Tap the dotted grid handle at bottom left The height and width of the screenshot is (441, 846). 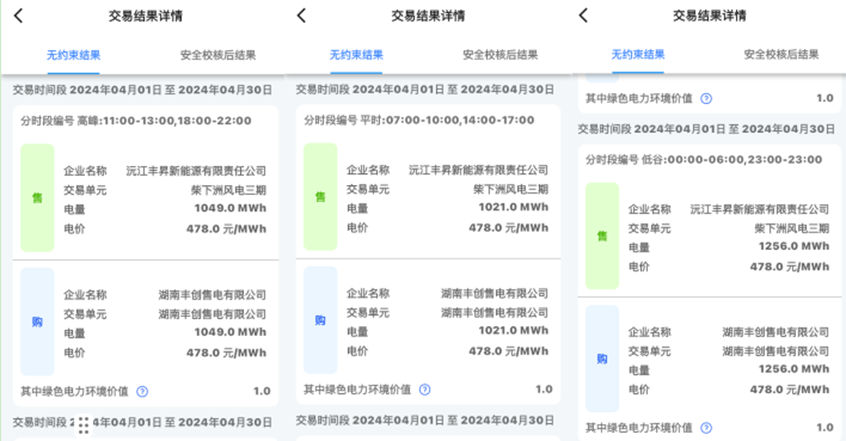[x=85, y=424]
